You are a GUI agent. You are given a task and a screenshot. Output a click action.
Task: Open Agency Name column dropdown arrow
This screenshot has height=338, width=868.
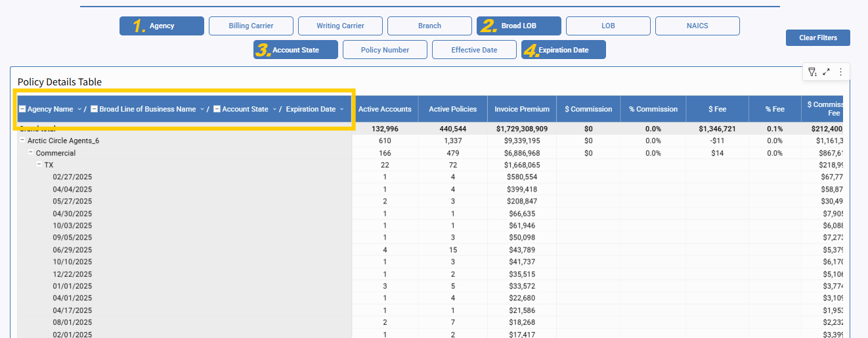pyautogui.click(x=79, y=109)
